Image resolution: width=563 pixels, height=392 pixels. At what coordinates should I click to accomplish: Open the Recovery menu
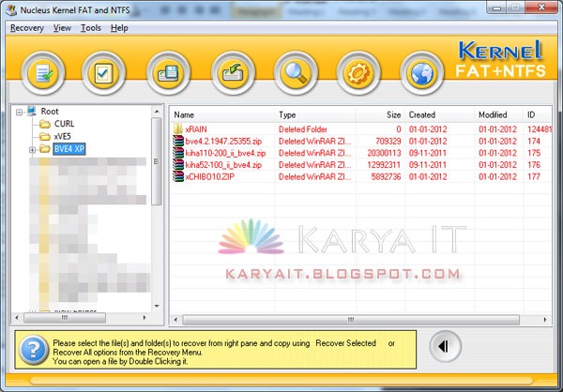pos(27,28)
